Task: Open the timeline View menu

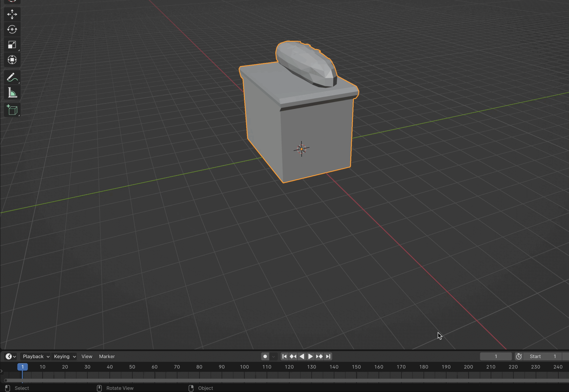Action: 87,356
